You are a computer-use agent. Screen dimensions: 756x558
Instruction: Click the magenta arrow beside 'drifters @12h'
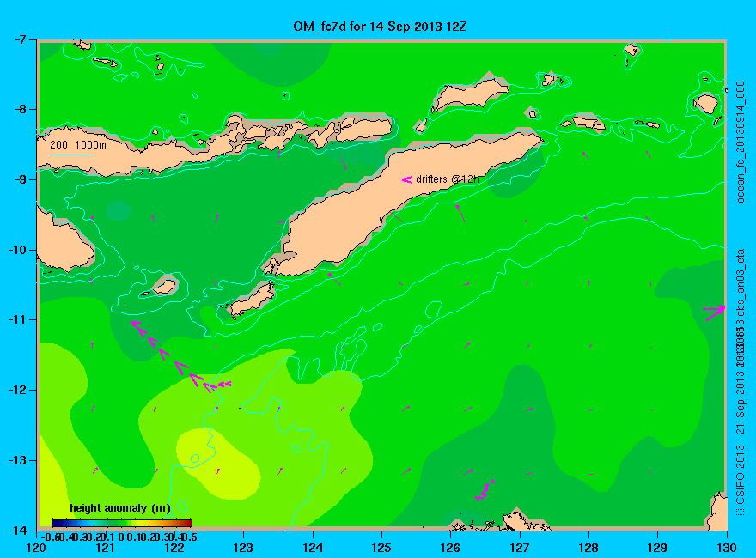[407, 179]
